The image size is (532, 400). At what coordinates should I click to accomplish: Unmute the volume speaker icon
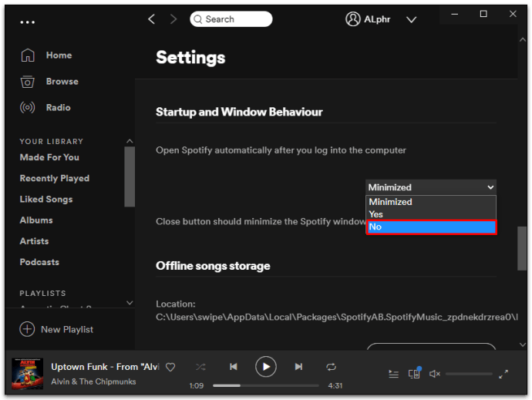435,374
